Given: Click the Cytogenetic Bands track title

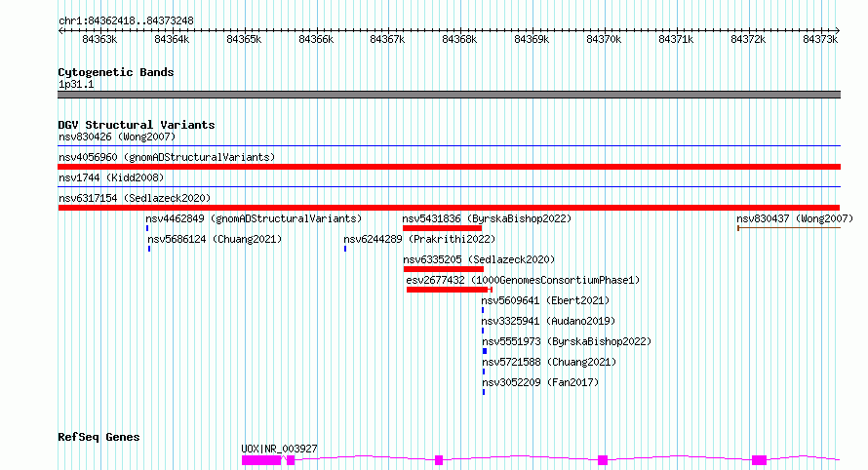Looking at the screenshot, I should 116,72.
